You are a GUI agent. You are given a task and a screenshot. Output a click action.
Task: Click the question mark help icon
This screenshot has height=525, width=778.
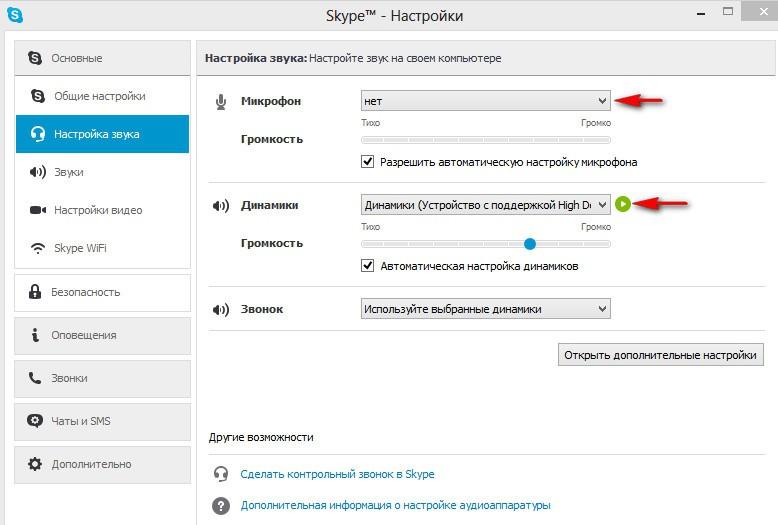click(221, 506)
